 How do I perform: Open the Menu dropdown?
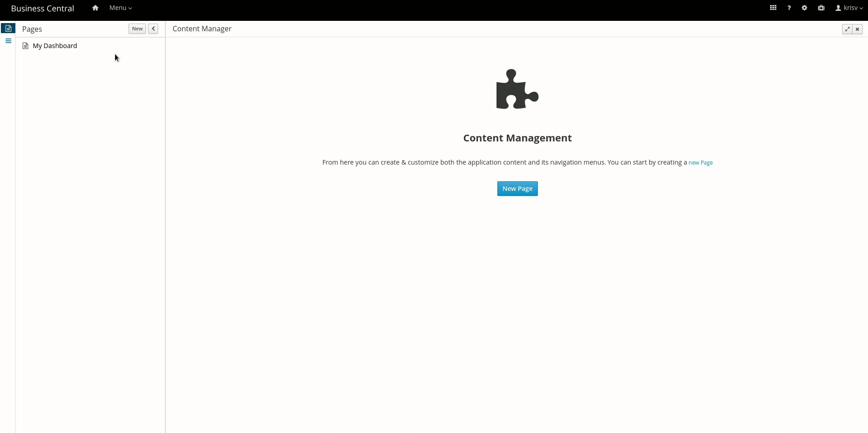pos(121,8)
